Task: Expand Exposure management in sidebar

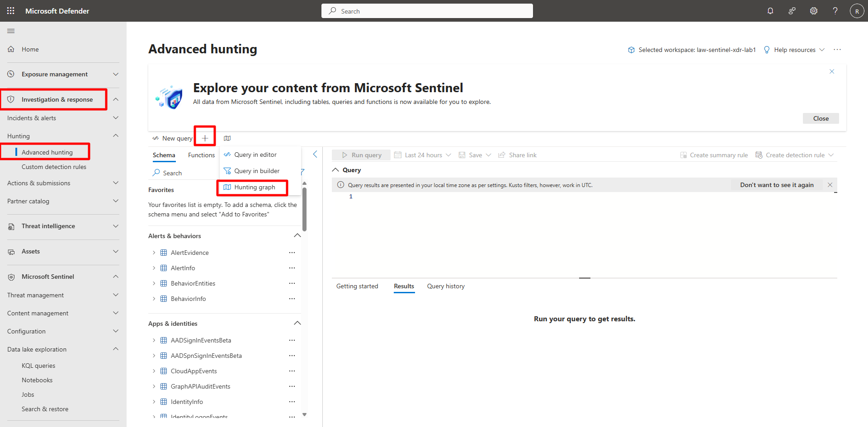Action: pos(116,74)
